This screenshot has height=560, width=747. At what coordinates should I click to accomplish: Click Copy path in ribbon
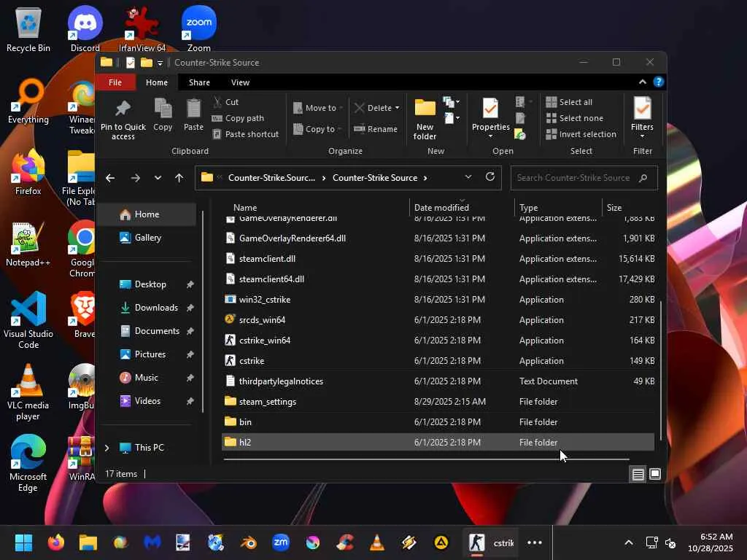click(x=238, y=118)
